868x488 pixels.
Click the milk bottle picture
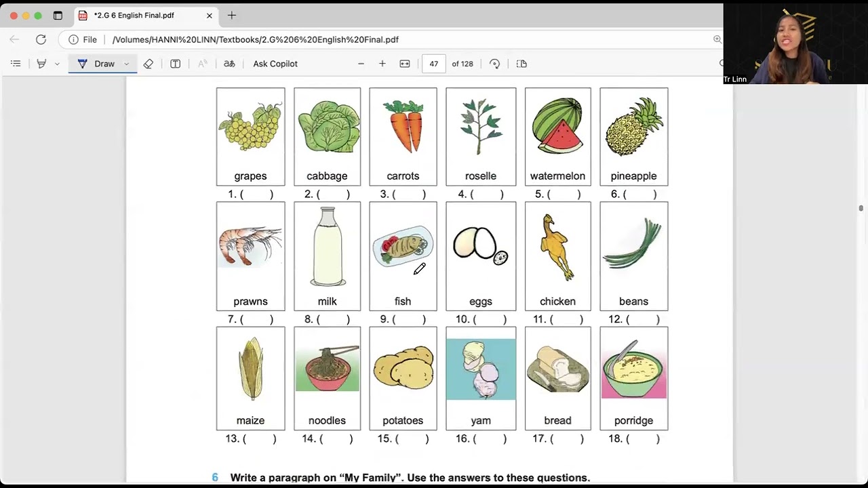click(x=328, y=247)
